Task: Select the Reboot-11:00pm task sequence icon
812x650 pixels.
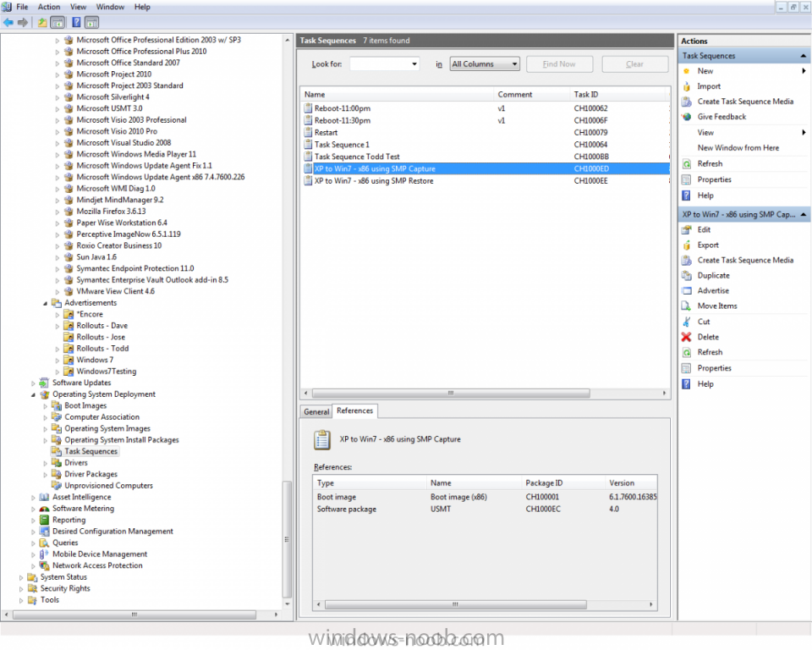Action: (x=308, y=108)
